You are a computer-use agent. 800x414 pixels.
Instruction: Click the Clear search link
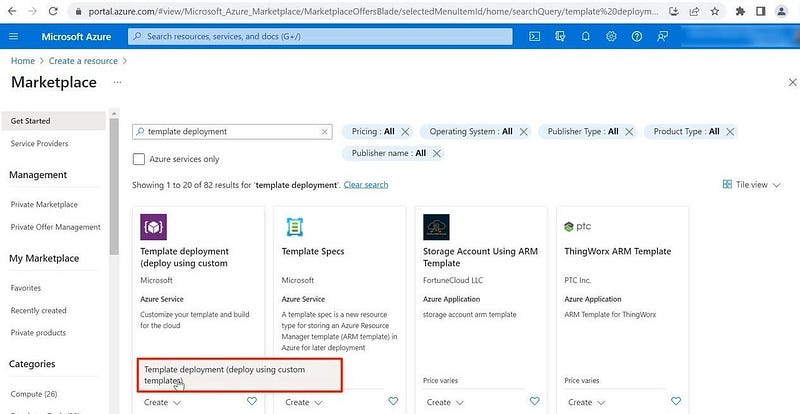(366, 185)
